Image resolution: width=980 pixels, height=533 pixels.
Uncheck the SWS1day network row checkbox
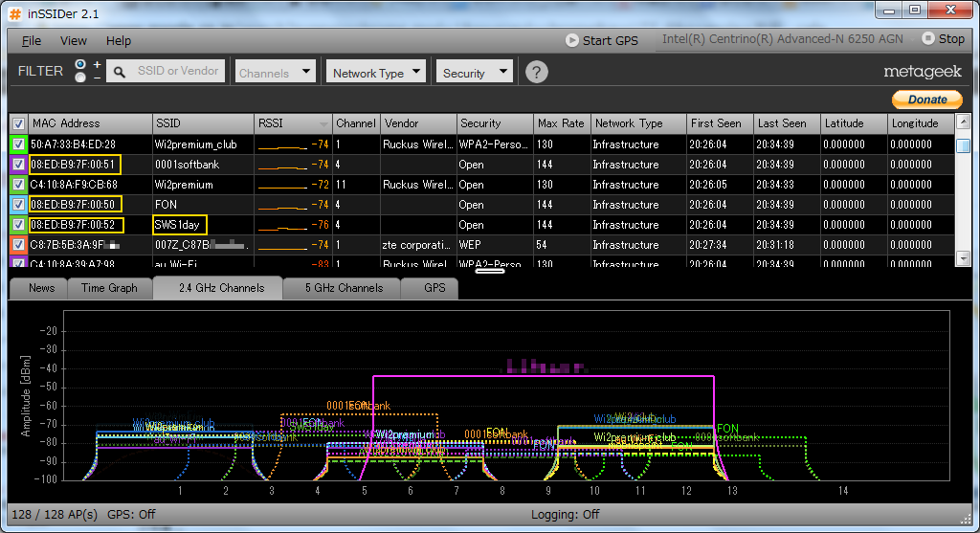tap(19, 224)
